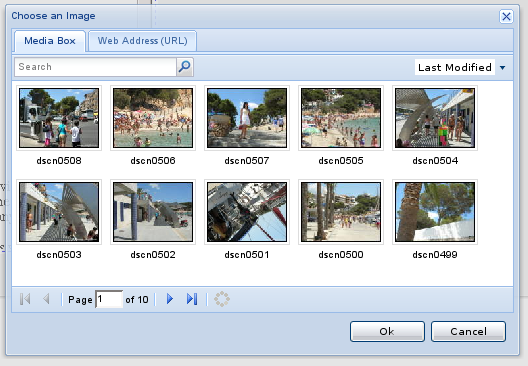The image size is (528, 366).
Task: Click the dscn0503 file name label
Action: (x=59, y=255)
